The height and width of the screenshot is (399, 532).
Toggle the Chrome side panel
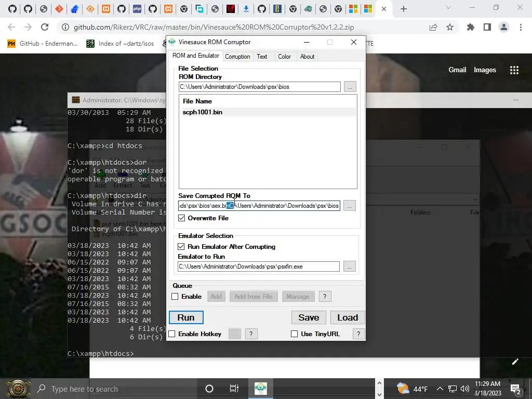tap(487, 27)
